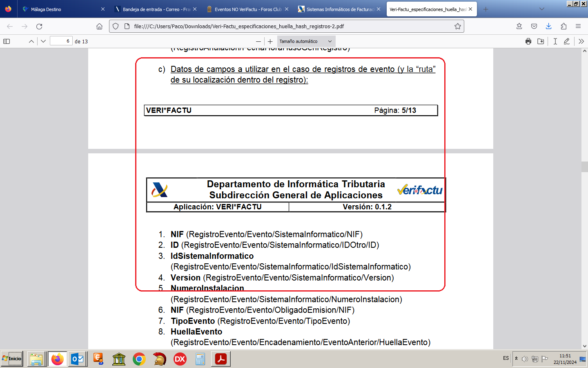The height and width of the screenshot is (368, 588).
Task: Close the Málaga Destino tab
Action: coord(103,9)
